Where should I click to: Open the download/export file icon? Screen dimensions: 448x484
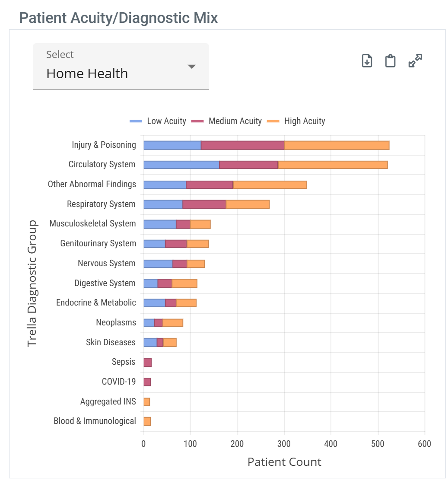click(366, 60)
